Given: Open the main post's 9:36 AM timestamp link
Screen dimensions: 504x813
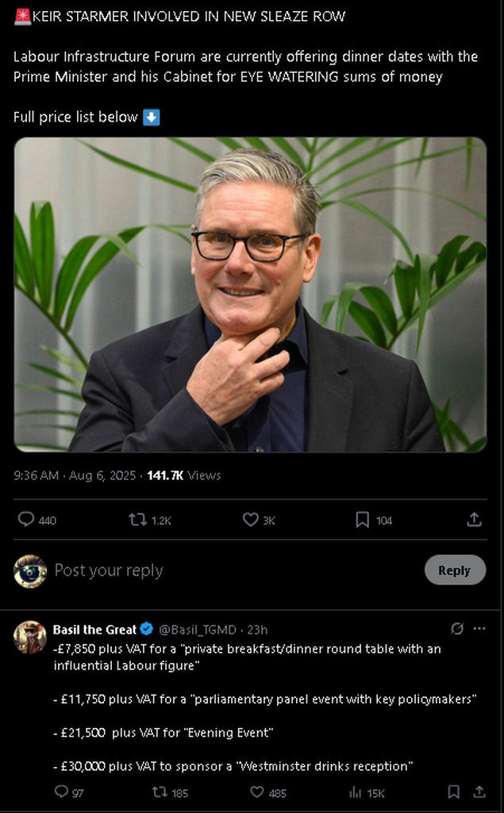Looking at the screenshot, I should pyautogui.click(x=36, y=475).
